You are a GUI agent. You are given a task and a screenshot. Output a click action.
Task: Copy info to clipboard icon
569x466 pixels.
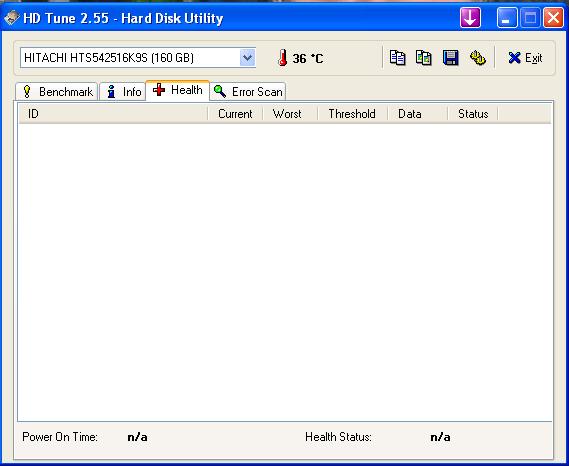tap(397, 58)
